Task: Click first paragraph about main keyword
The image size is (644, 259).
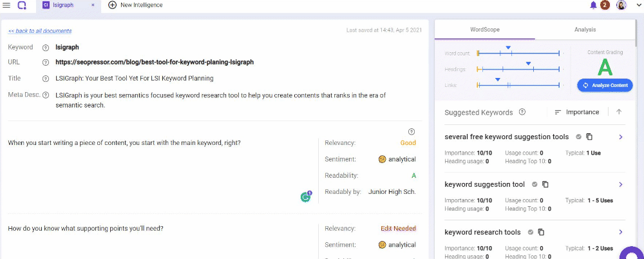Action: (124, 142)
